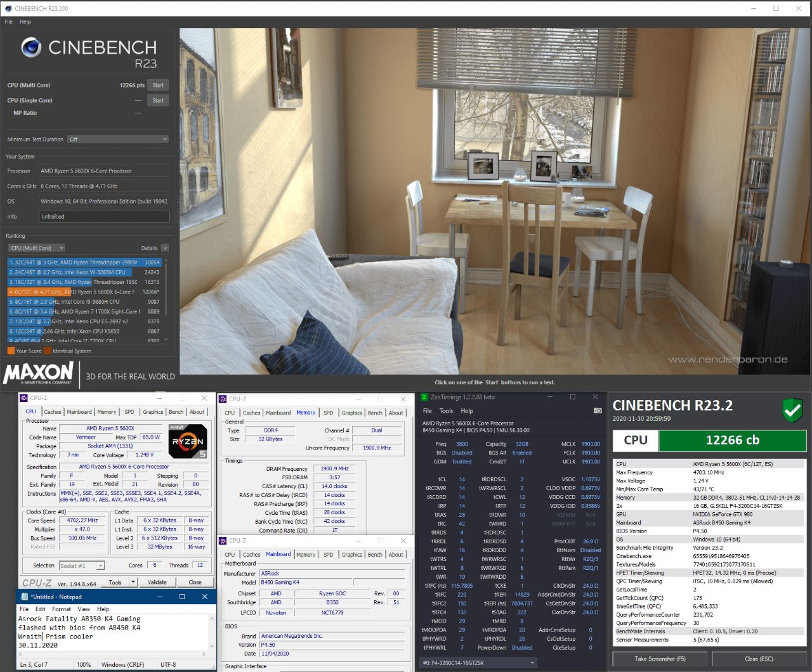This screenshot has height=672, width=812.
Task: Open About tab in CPU-Z Mainboard window
Action: (396, 555)
